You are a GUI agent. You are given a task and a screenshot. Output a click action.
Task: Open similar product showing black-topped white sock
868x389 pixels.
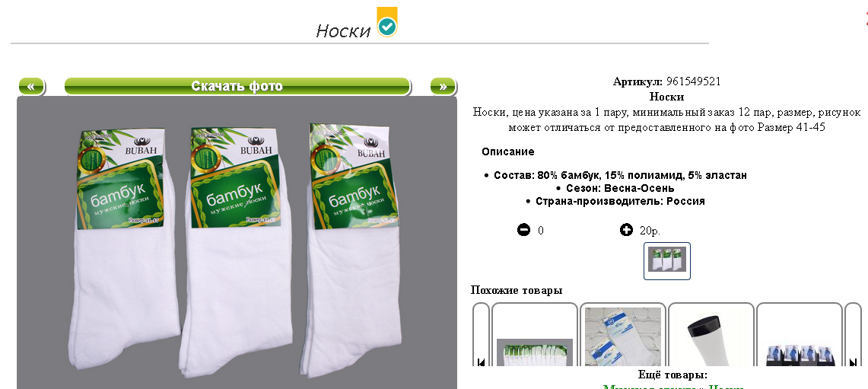[711, 335]
